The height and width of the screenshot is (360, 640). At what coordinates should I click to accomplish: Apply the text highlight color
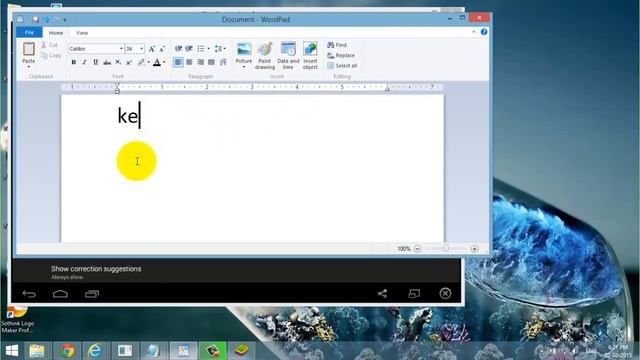141,62
